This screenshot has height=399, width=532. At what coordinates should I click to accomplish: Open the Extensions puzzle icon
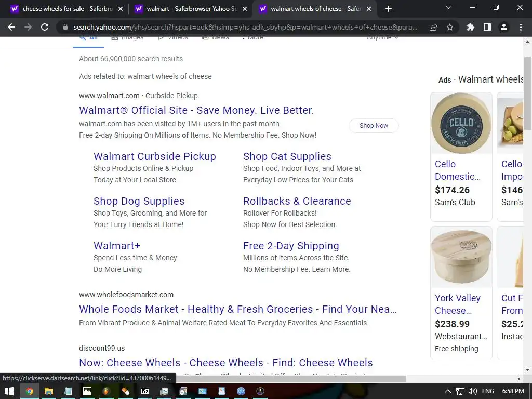470,27
